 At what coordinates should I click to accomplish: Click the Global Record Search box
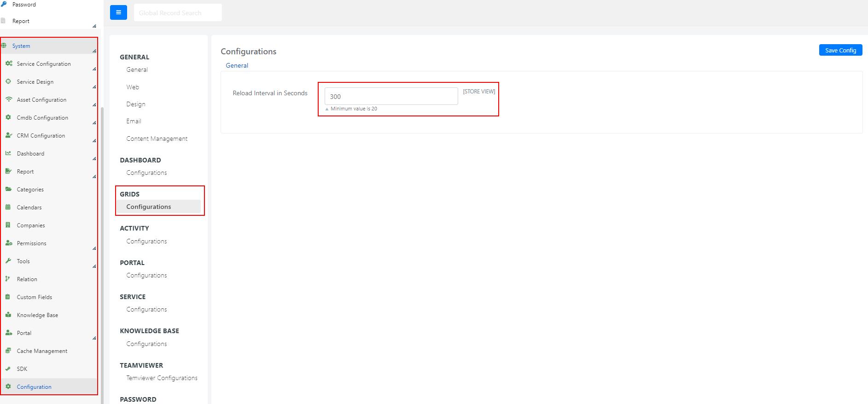click(x=178, y=12)
